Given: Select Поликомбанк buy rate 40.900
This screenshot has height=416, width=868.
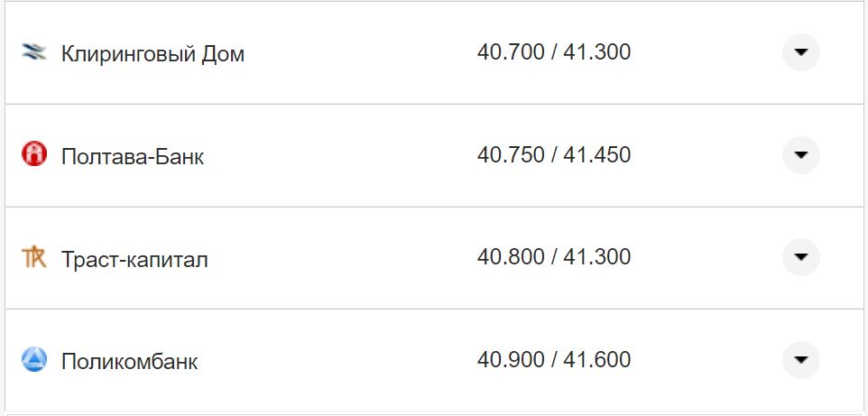Looking at the screenshot, I should pos(511,360).
